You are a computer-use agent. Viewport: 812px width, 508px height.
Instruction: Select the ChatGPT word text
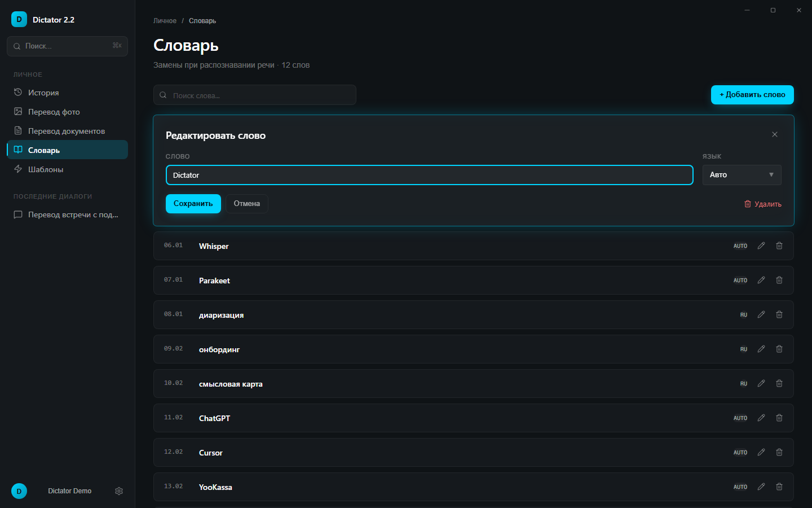point(214,418)
